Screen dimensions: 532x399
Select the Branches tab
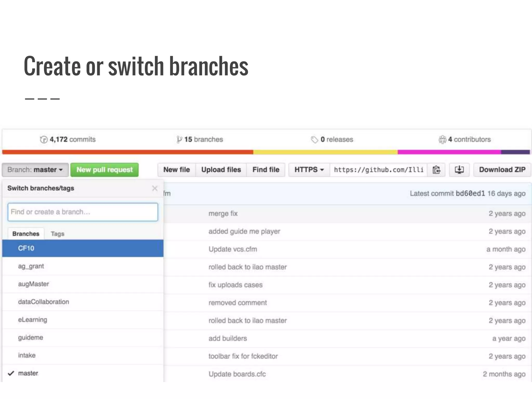(x=26, y=234)
